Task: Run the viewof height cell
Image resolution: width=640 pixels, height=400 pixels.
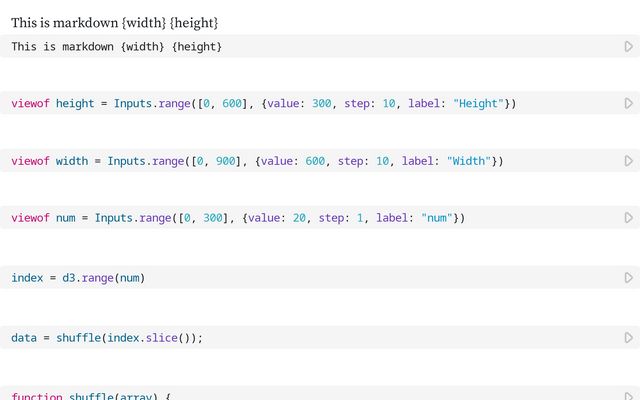Action: pos(629,104)
